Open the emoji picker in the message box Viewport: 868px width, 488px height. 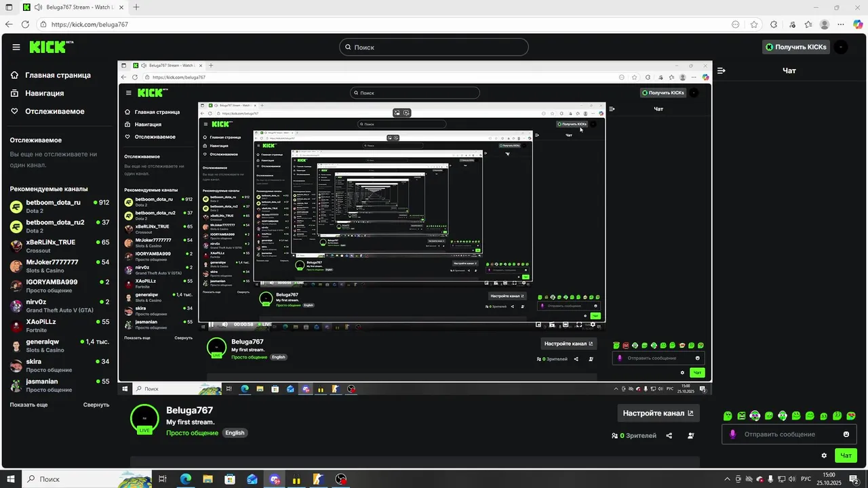pyautogui.click(x=846, y=434)
